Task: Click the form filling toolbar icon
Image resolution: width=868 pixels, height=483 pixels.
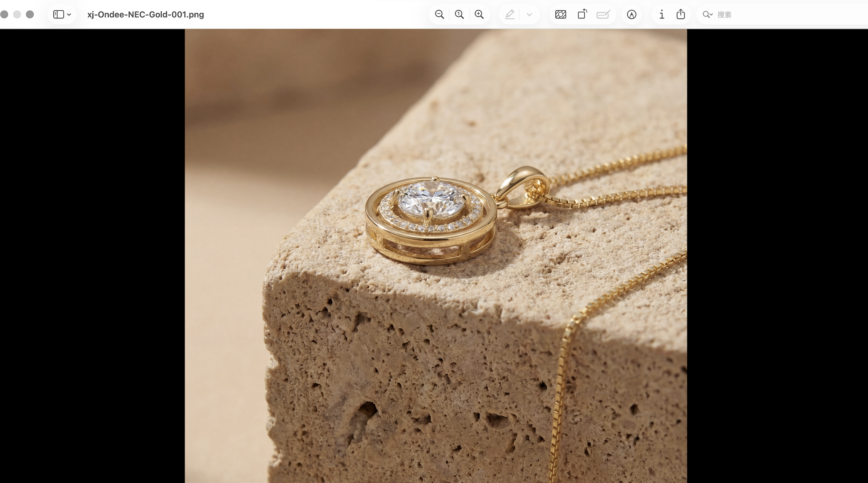Action: tap(603, 14)
